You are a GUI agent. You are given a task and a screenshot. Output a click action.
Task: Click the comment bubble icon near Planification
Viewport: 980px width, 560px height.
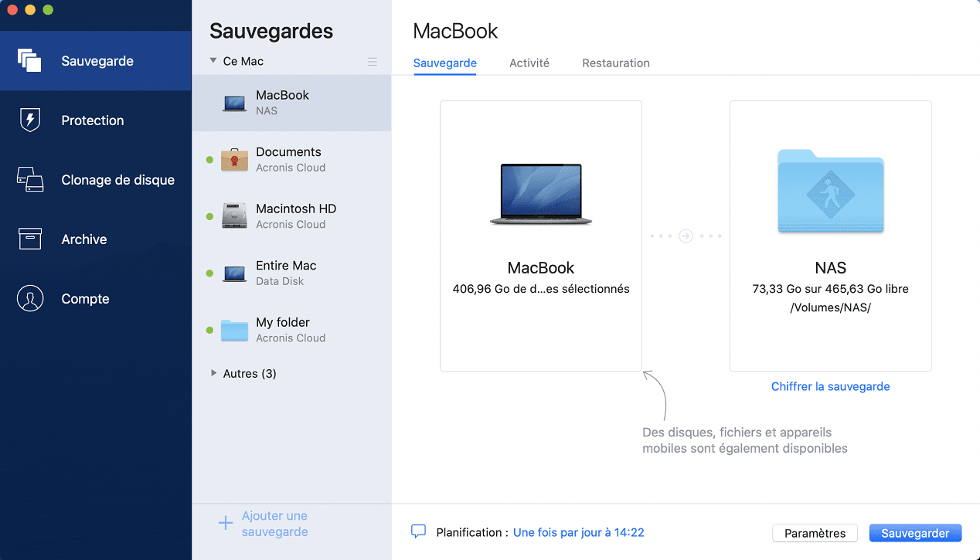418,531
